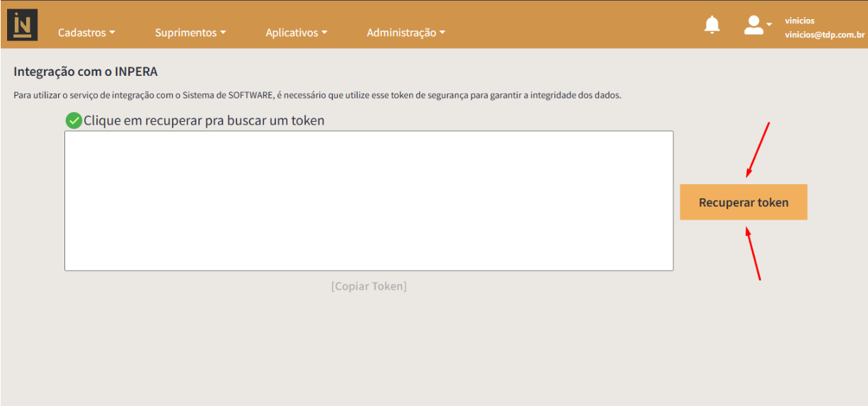Select the 'Integração com o INPERA' heading
868x406 pixels.
pyautogui.click(x=86, y=72)
